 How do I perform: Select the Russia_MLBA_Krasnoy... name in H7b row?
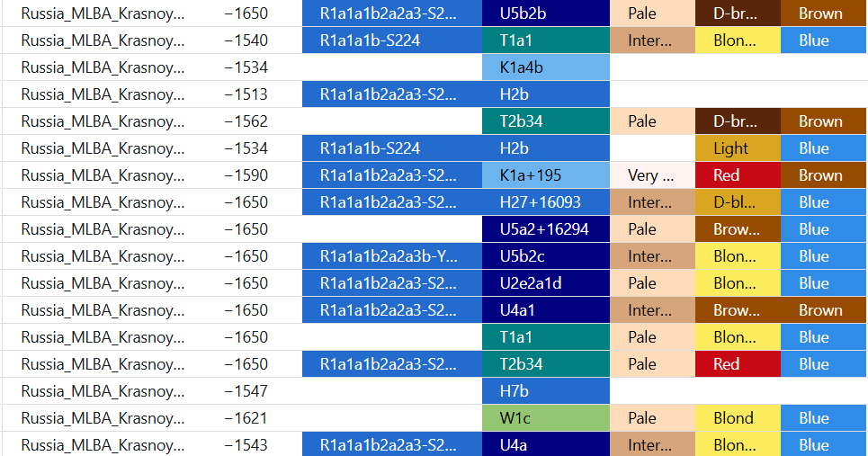pyautogui.click(x=103, y=391)
